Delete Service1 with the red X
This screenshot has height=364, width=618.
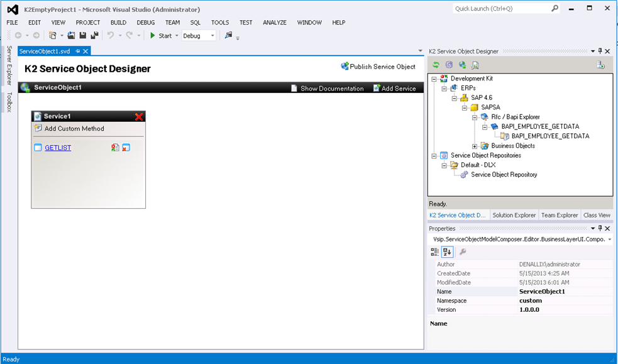tap(139, 116)
